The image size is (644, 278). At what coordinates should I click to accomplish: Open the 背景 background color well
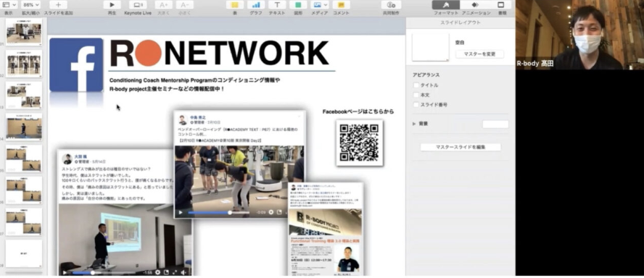click(x=495, y=124)
